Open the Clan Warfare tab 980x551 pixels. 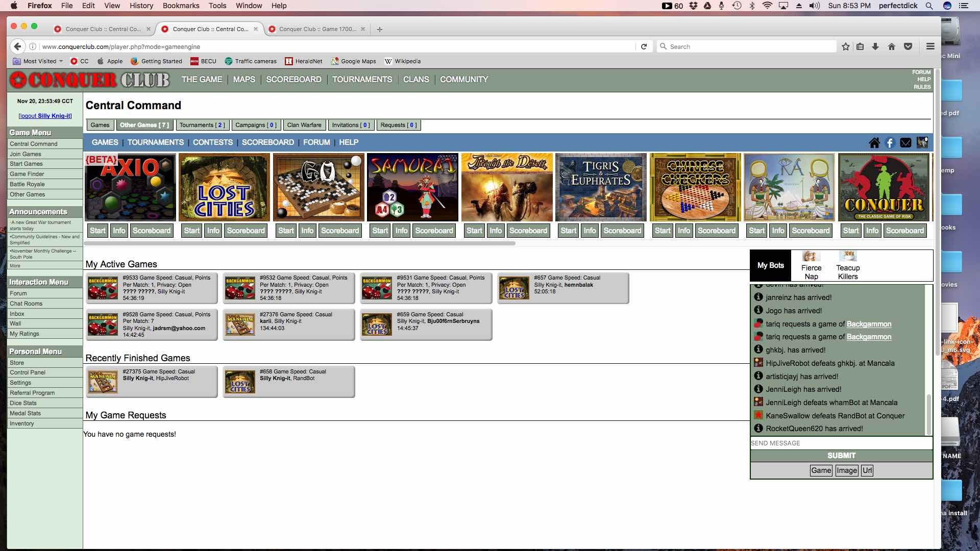[304, 125]
